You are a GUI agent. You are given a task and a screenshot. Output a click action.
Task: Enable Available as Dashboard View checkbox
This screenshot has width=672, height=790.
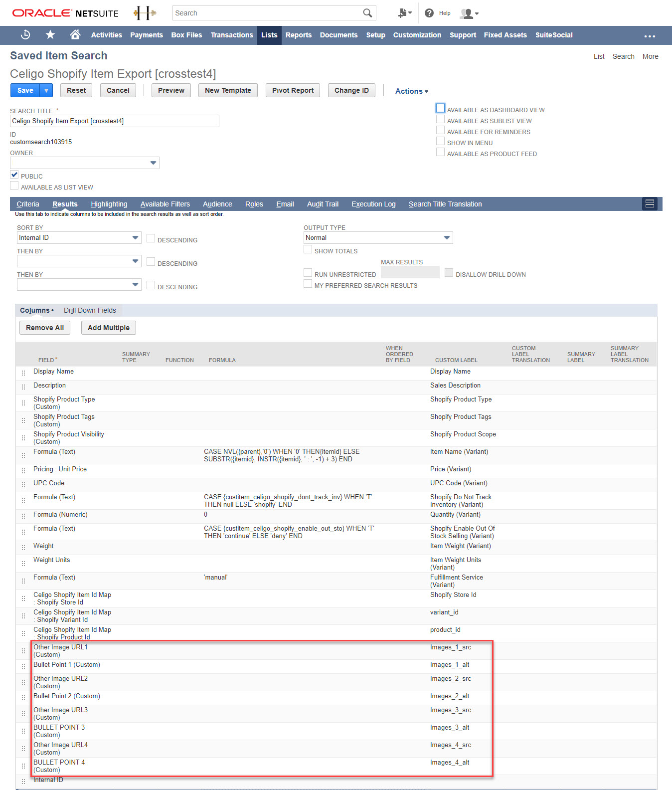[440, 108]
